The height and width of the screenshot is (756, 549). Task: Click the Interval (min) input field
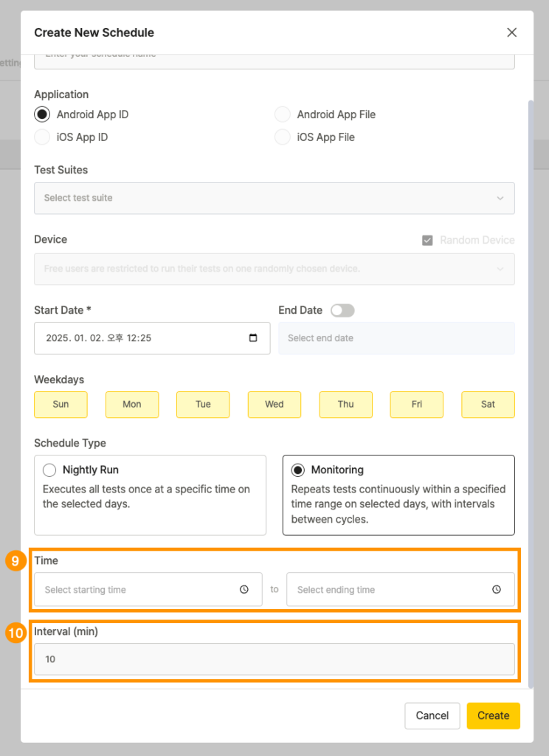tap(274, 659)
